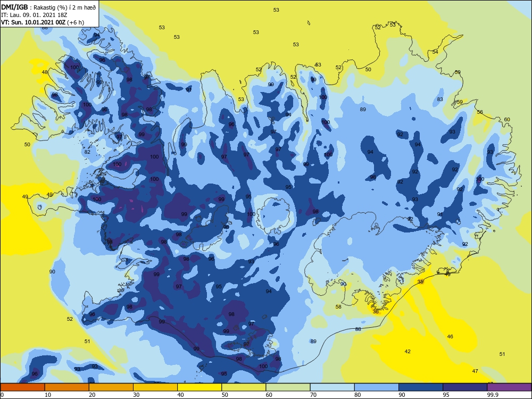Screen dimensions: 532x399
Task: Click the '95' label on the legend scale
Action: 446,395
